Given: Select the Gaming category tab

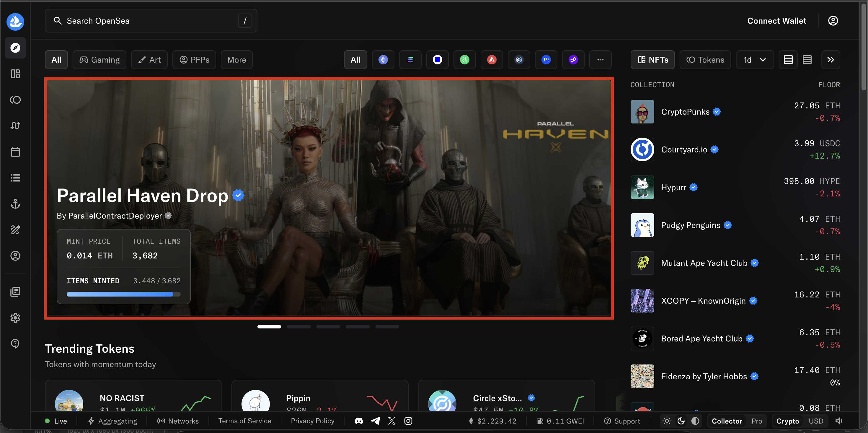Looking at the screenshot, I should [x=99, y=60].
